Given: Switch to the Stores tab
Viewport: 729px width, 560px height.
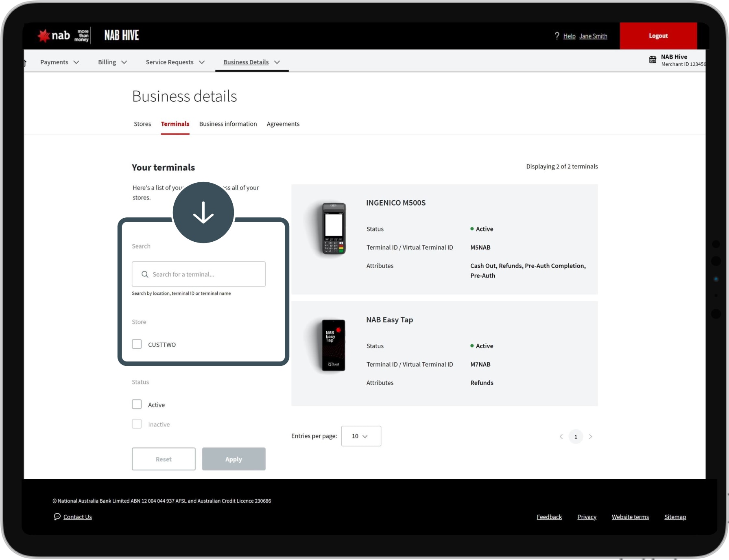Looking at the screenshot, I should [142, 124].
